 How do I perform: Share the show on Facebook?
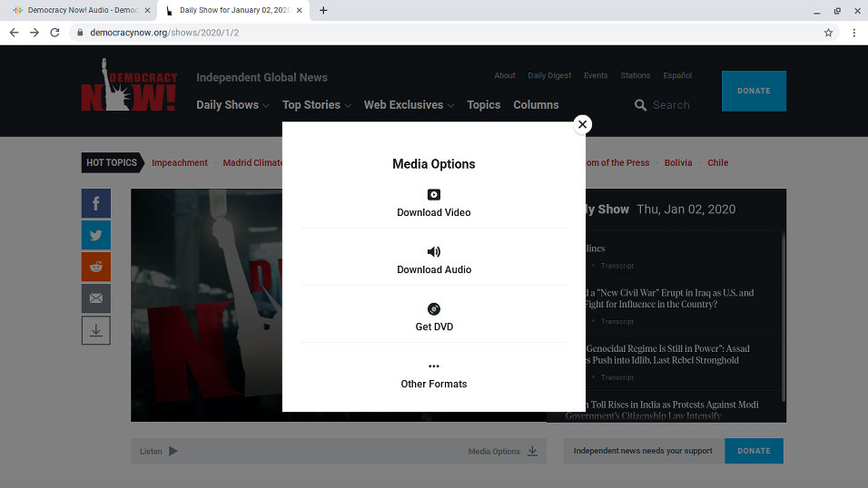[x=96, y=203]
